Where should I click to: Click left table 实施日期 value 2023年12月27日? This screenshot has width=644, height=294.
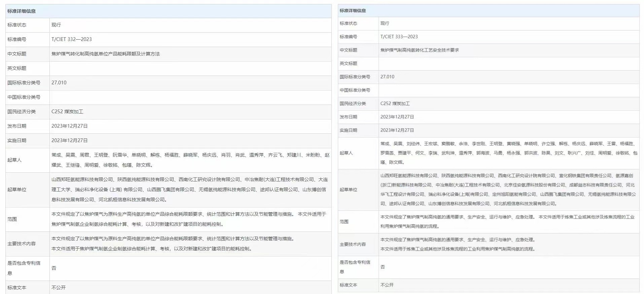point(69,140)
